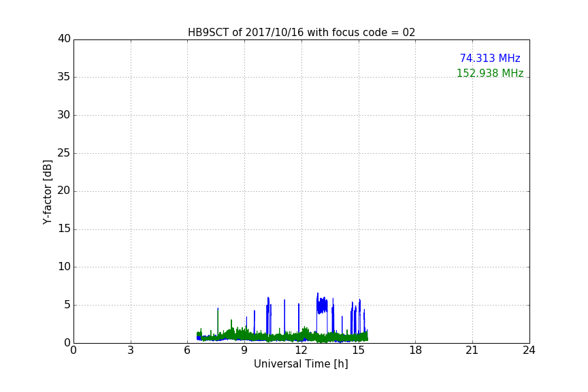Click x-axis tick label 12
Viewport: 588px width, 392px height.
tap(301, 350)
